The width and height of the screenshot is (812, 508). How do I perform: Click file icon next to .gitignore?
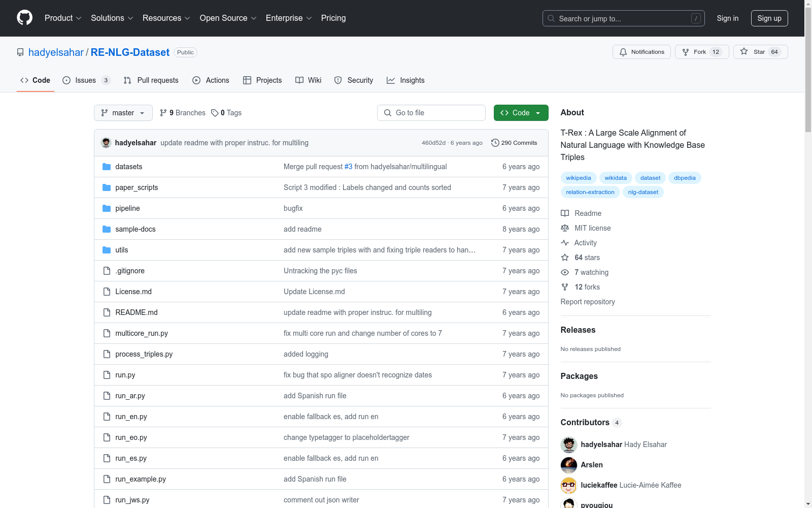[107, 271]
